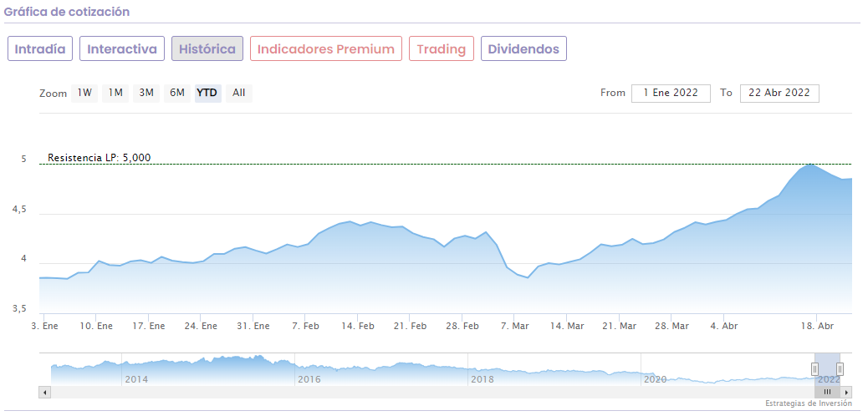Click the Trading button

pos(442,48)
